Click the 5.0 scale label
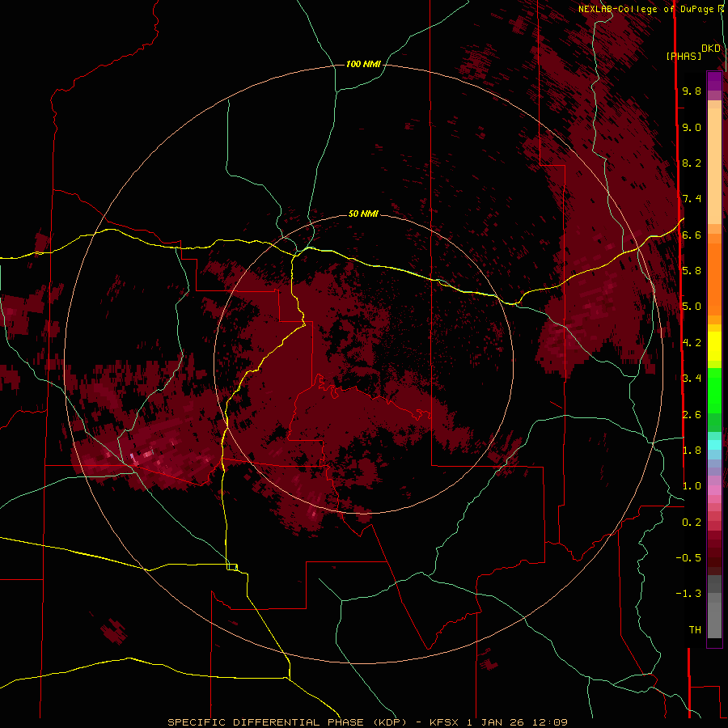728x728 pixels. (x=692, y=307)
